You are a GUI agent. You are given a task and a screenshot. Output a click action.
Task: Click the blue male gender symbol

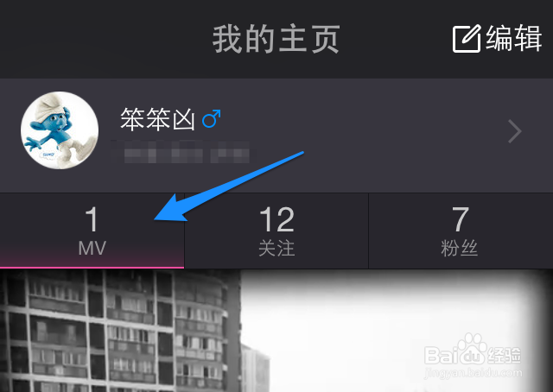point(211,118)
